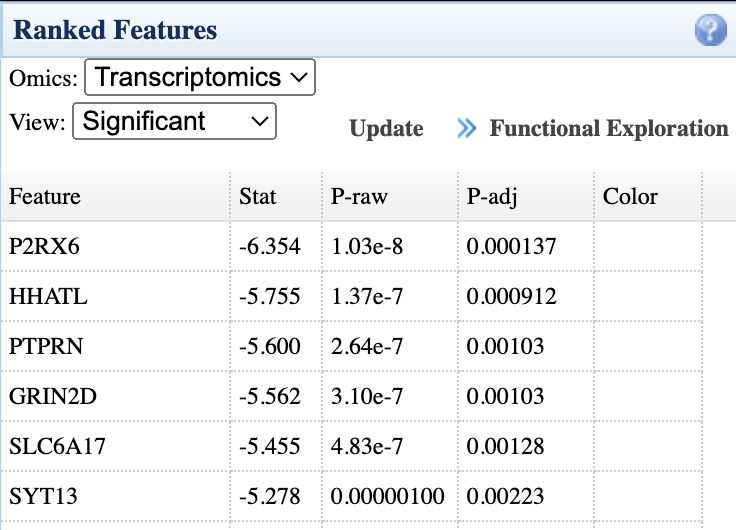Image resolution: width=736 pixels, height=530 pixels.
Task: Open the View Significant dropdown
Action: click(x=174, y=122)
